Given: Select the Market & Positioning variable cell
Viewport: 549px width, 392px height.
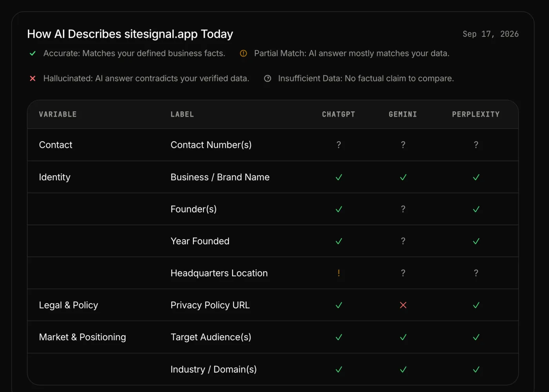Looking at the screenshot, I should pyautogui.click(x=82, y=337).
